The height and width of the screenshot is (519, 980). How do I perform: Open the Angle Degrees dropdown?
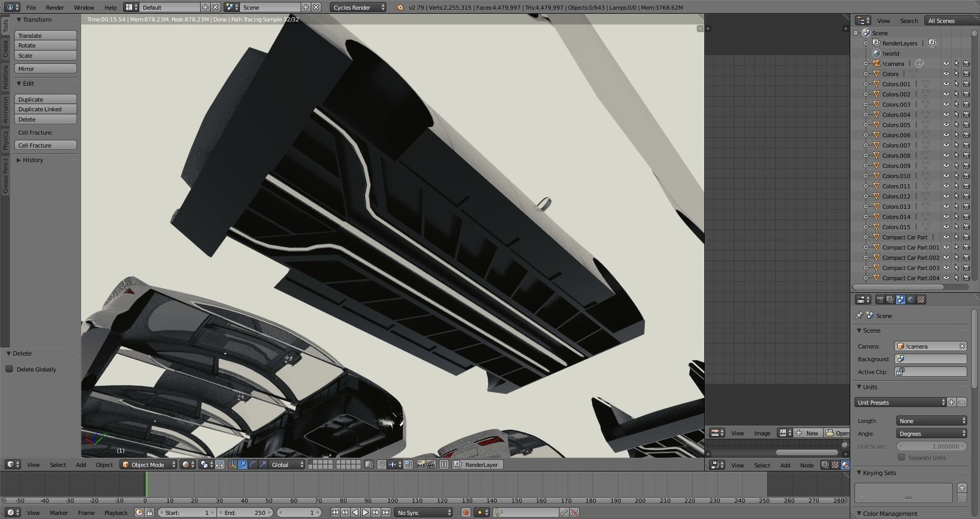932,433
